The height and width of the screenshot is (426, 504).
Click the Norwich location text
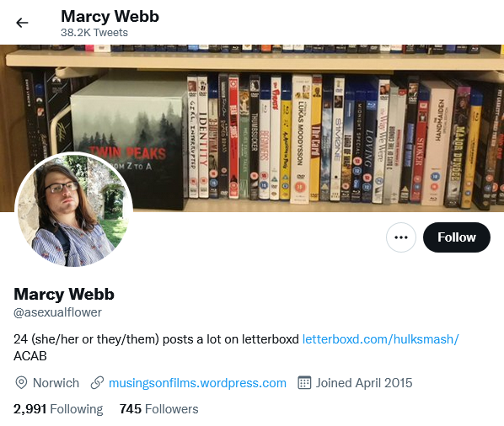(56, 383)
